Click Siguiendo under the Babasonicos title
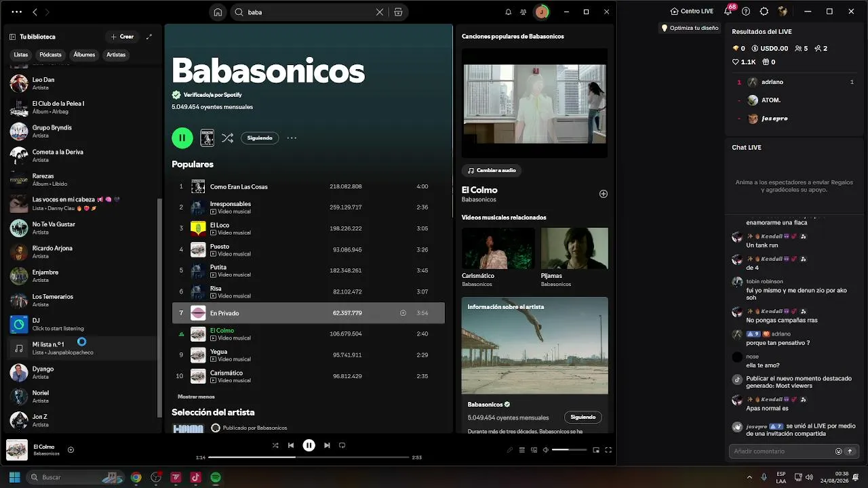This screenshot has height=488, width=868. pos(260,138)
